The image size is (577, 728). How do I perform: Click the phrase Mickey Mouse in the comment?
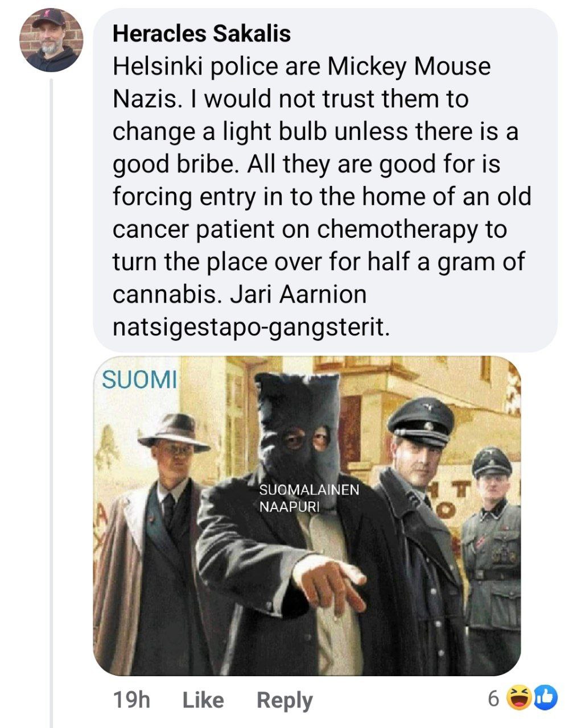[x=408, y=67]
